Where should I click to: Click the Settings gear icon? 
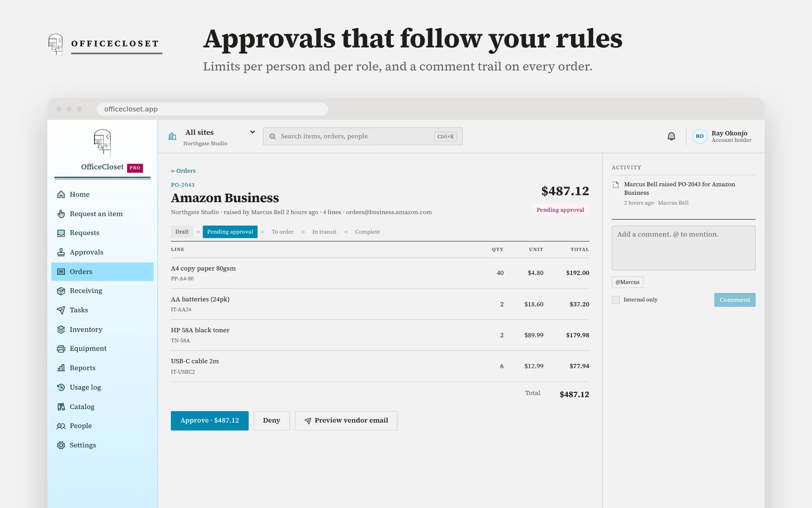pyautogui.click(x=61, y=446)
